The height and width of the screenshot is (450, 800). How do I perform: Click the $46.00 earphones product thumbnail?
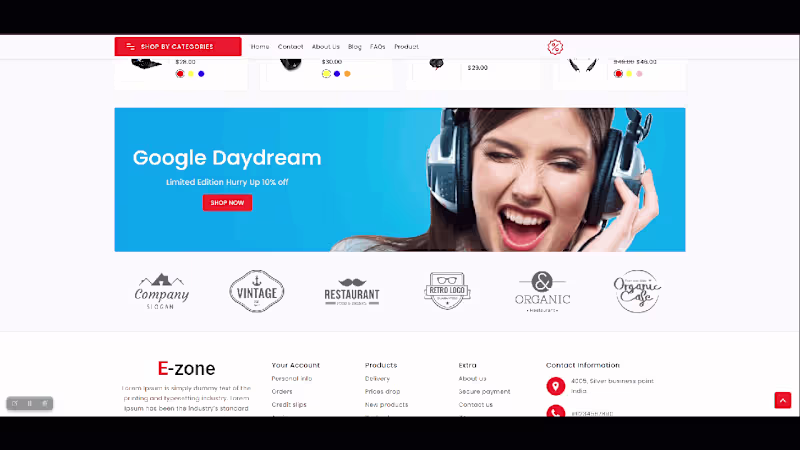(x=582, y=65)
